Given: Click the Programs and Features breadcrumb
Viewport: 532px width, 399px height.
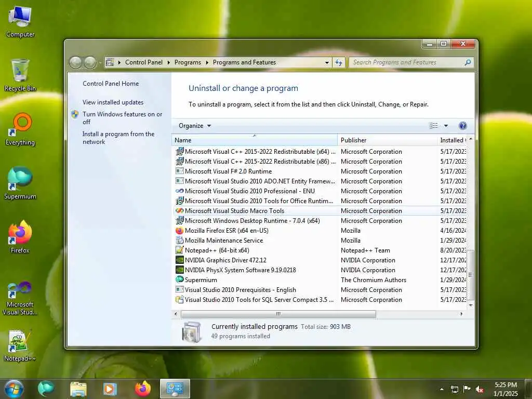Looking at the screenshot, I should coord(244,62).
